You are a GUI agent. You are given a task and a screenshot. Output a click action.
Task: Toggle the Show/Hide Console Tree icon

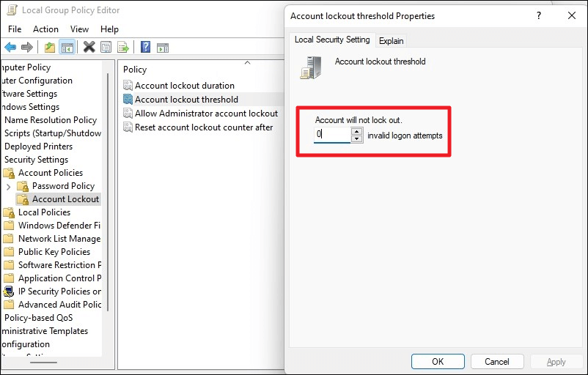point(67,48)
